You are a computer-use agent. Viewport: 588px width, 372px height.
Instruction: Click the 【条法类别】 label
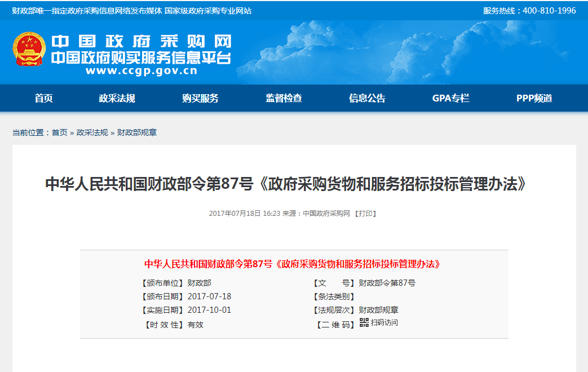(334, 296)
